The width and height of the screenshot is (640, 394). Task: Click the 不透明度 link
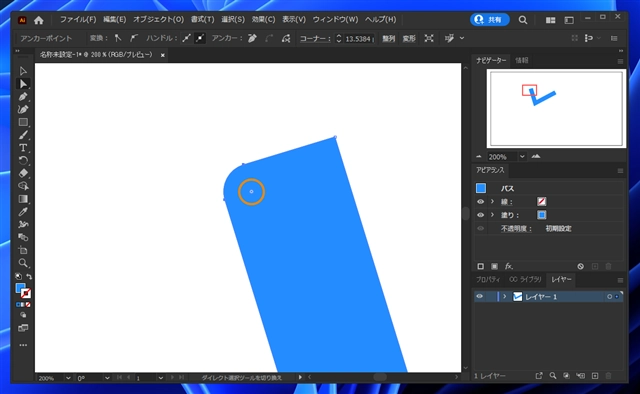(515, 229)
